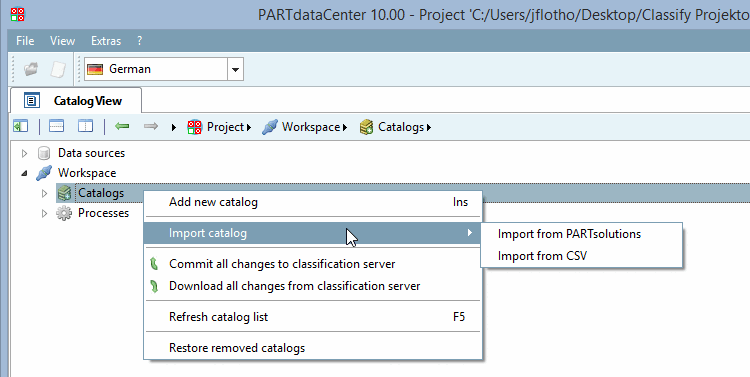Expand the Data sources tree node
Screen dimensions: 750x377
tap(24, 153)
